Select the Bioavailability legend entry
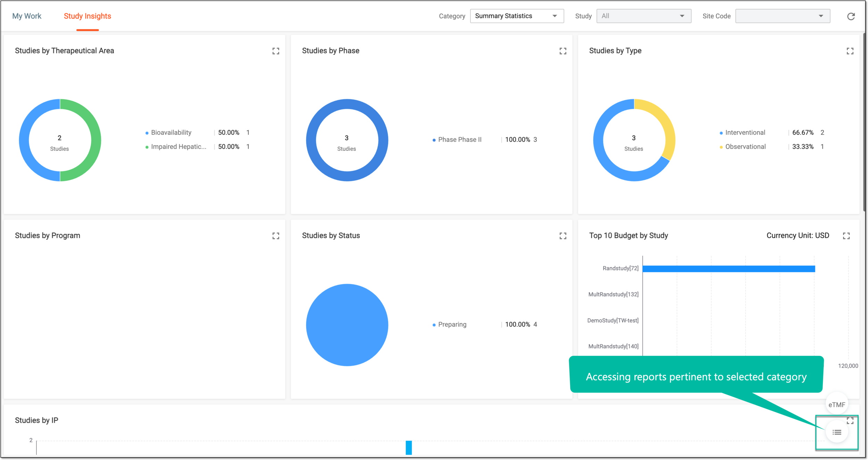The height and width of the screenshot is (460, 868). (x=171, y=132)
